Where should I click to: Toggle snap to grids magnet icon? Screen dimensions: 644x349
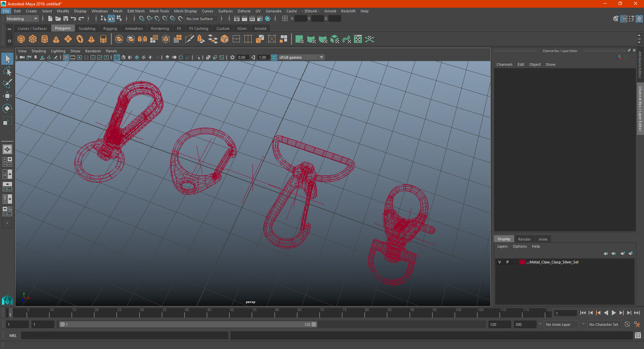[x=142, y=19]
